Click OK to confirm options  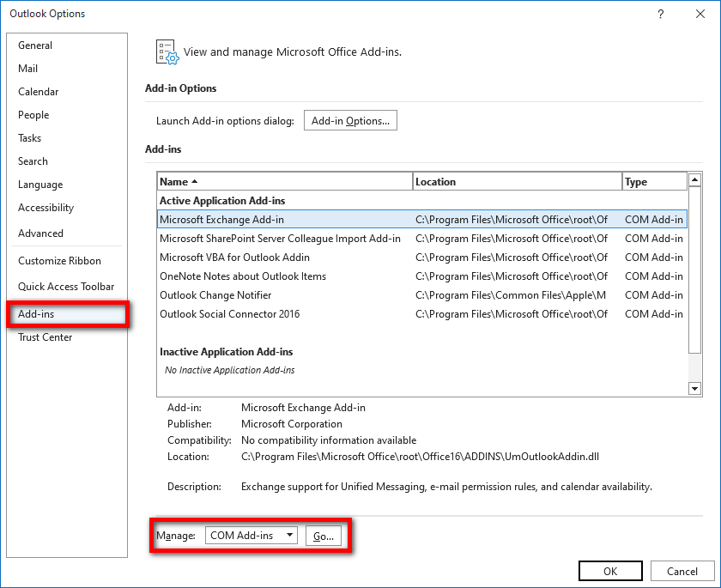point(610,571)
